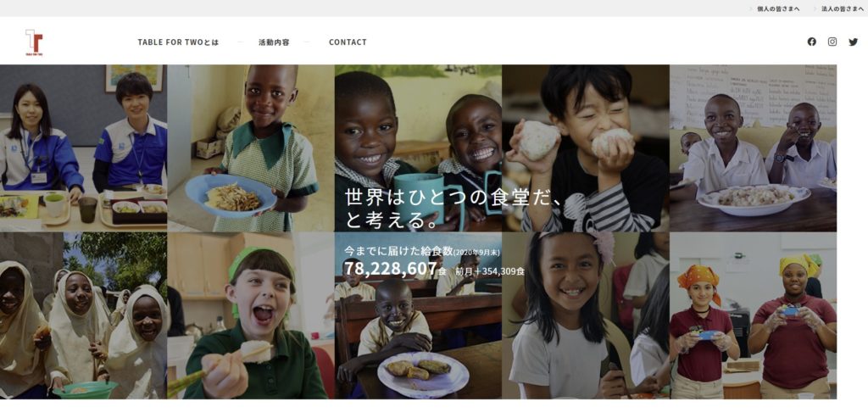Select photo of girl in green headband eating sushi
Viewport: 868px width, 418px height.
tap(251, 315)
